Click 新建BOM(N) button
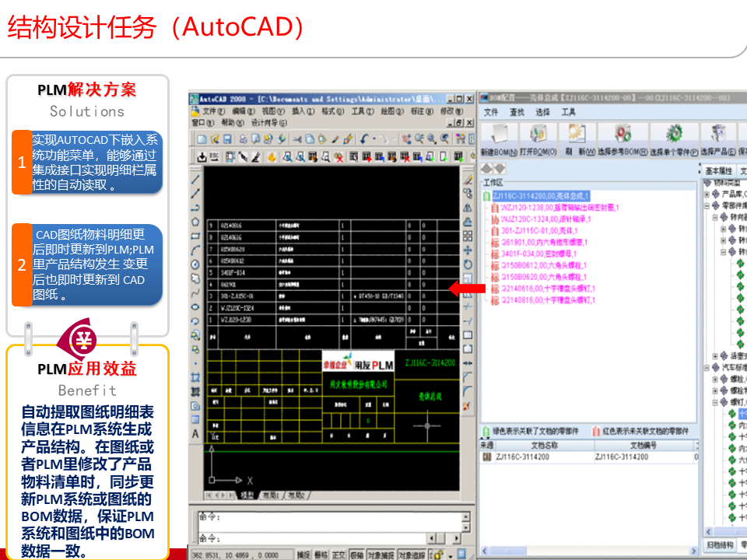The image size is (747, 560). point(499,140)
